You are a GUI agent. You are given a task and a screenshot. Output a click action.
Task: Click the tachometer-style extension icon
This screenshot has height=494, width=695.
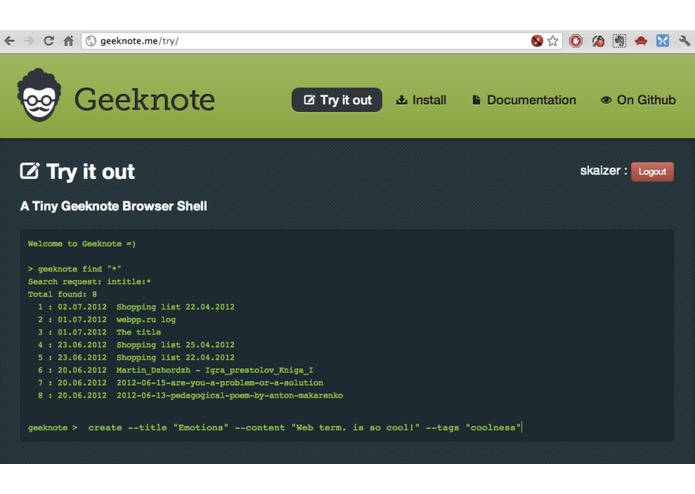[x=598, y=41]
